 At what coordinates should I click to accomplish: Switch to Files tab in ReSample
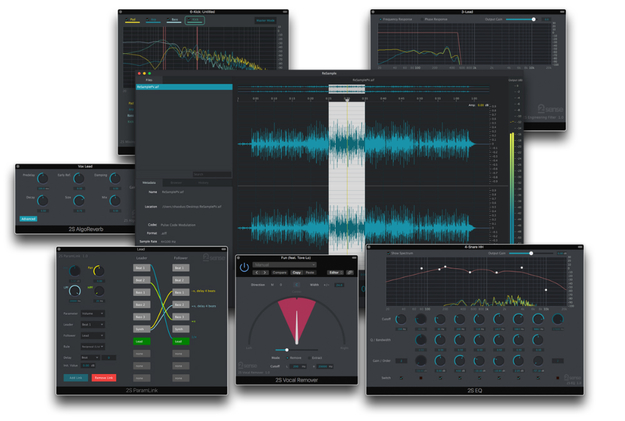pyautogui.click(x=149, y=80)
